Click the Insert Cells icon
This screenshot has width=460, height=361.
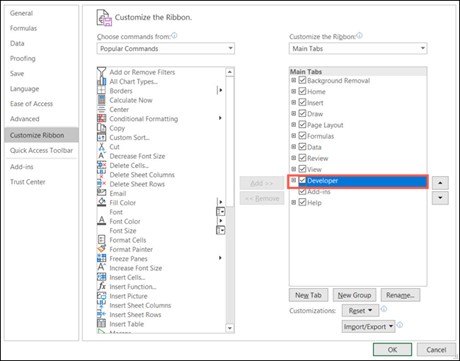[101, 277]
